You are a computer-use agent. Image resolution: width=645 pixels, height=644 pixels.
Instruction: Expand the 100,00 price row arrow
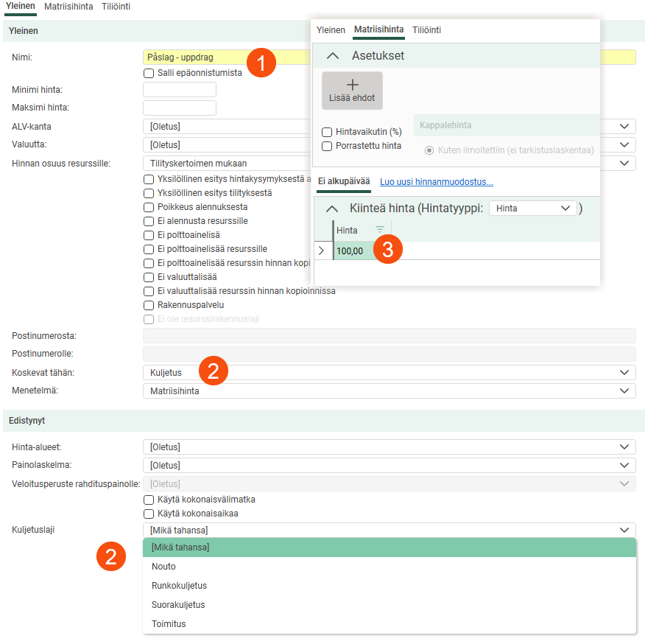(321, 251)
